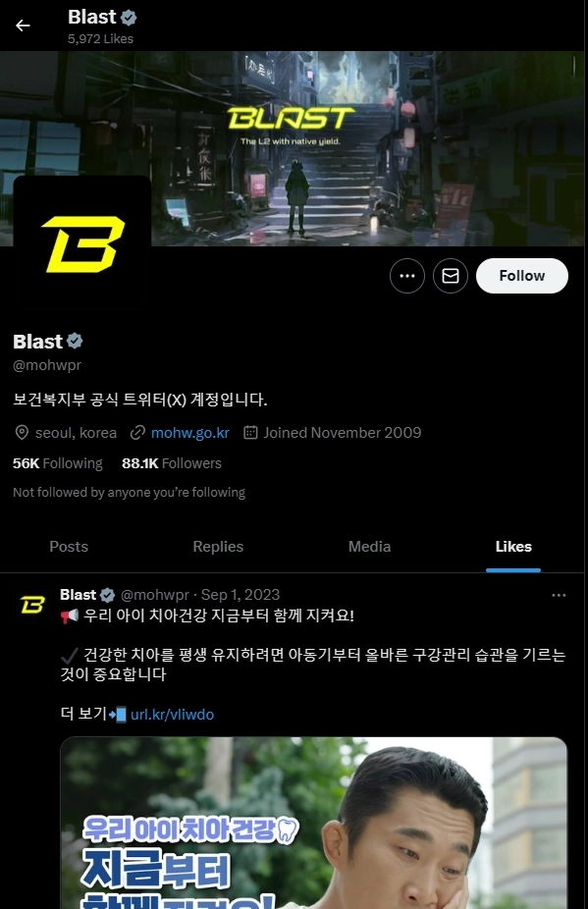Switch to the Posts tab
The height and width of the screenshot is (909, 588).
coord(69,547)
